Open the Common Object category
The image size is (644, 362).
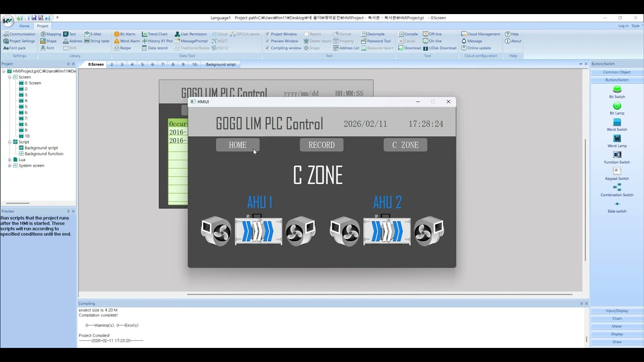tap(617, 72)
